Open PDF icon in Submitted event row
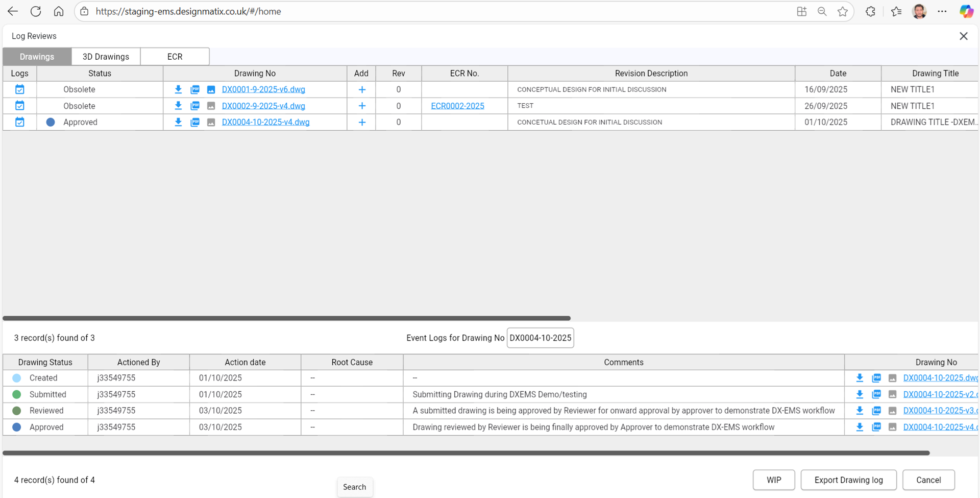The height and width of the screenshot is (498, 980). [x=876, y=394]
